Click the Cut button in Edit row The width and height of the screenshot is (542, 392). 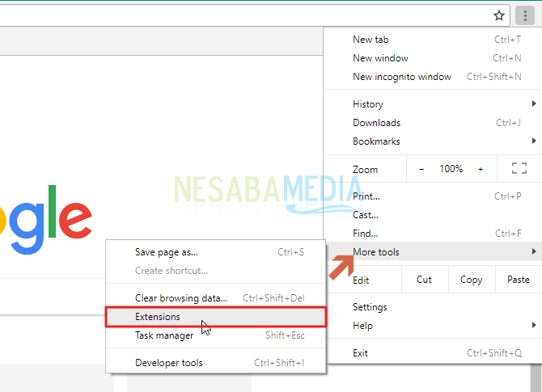(425, 280)
